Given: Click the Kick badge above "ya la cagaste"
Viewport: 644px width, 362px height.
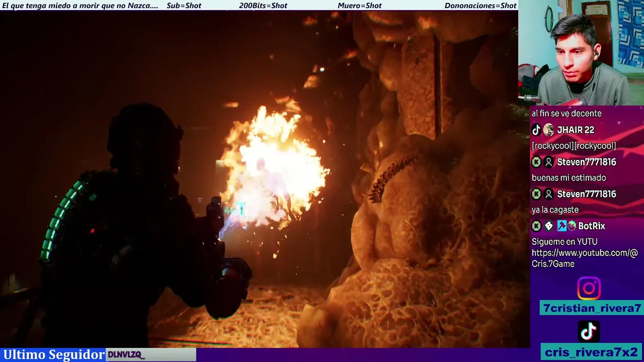Looking at the screenshot, I should [x=536, y=194].
